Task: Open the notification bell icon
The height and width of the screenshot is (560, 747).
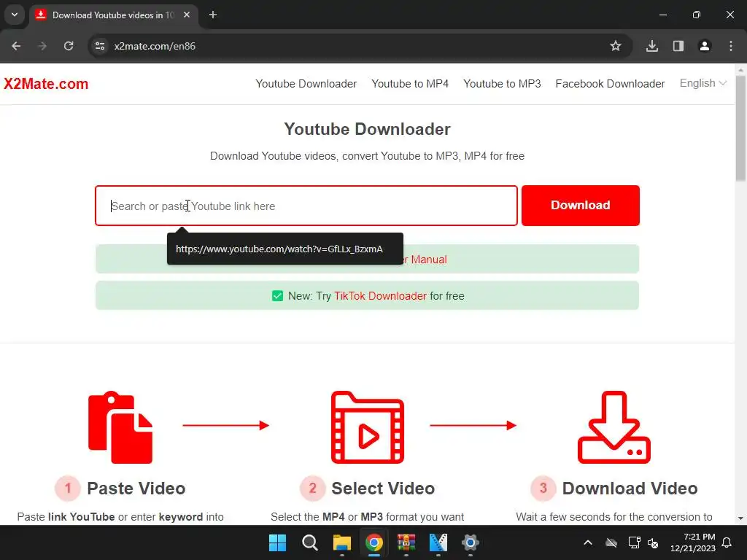Action: 727,542
